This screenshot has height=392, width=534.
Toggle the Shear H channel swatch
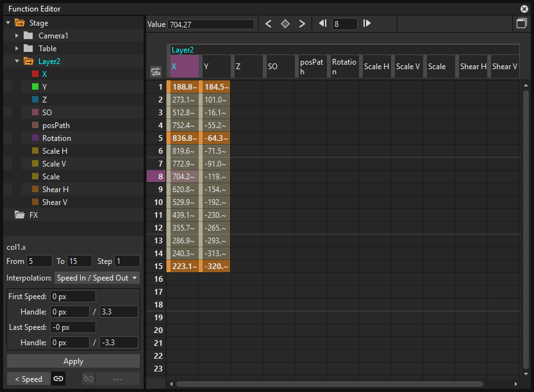[x=35, y=189]
